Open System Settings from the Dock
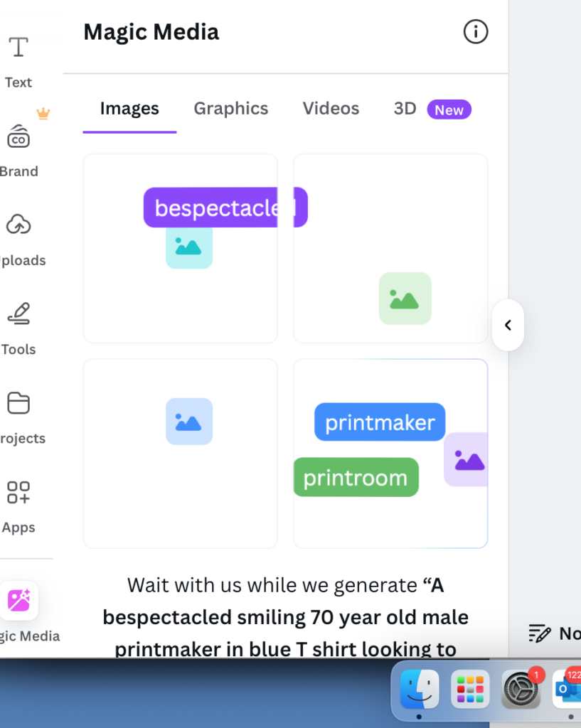 point(521,690)
